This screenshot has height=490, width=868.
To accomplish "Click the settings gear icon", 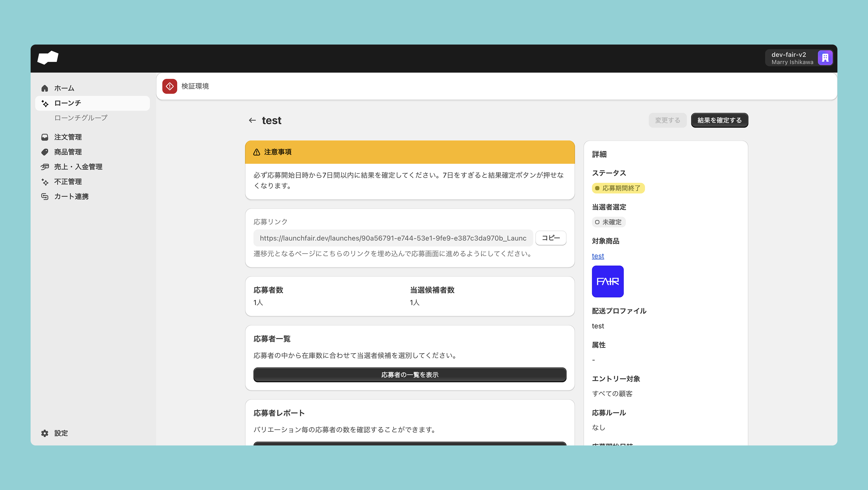I will click(45, 433).
